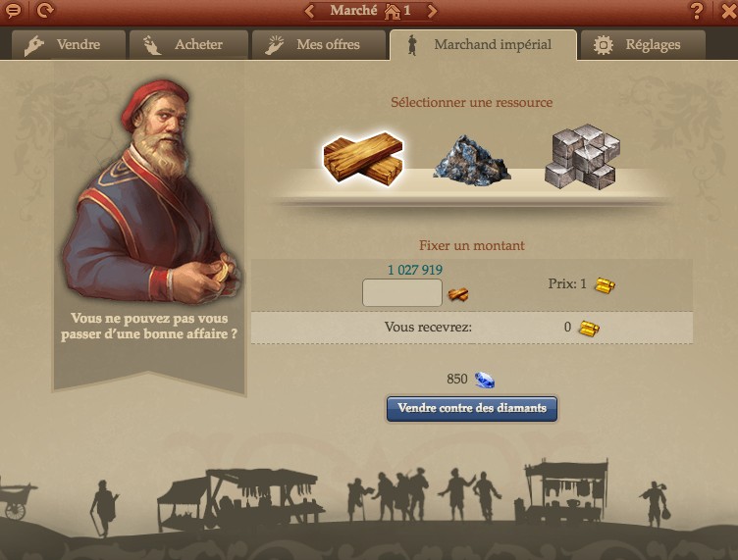The width and height of the screenshot is (738, 560).
Task: Close the market window
Action: click(x=728, y=11)
